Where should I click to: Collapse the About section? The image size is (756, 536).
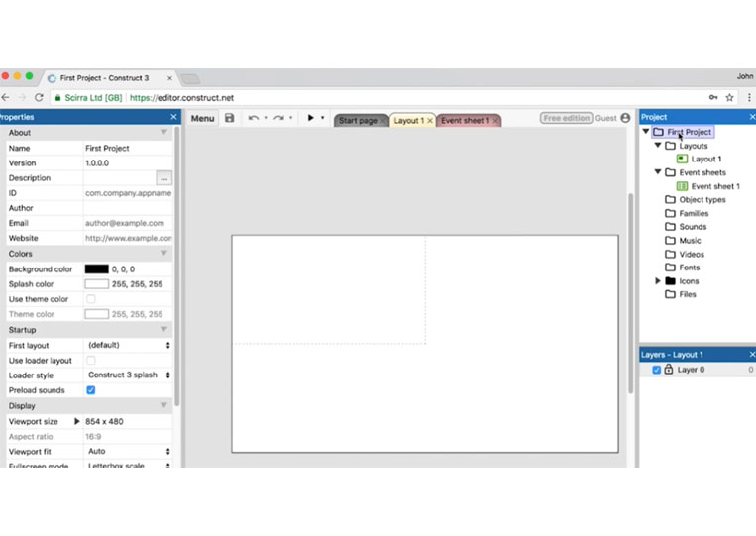tap(163, 132)
